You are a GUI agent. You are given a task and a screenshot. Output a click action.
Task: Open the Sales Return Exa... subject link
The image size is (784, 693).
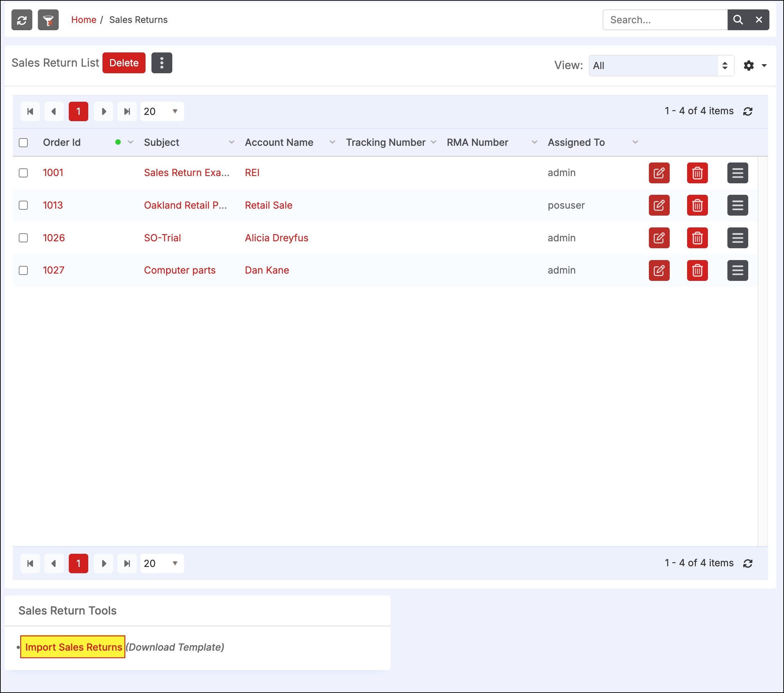187,173
